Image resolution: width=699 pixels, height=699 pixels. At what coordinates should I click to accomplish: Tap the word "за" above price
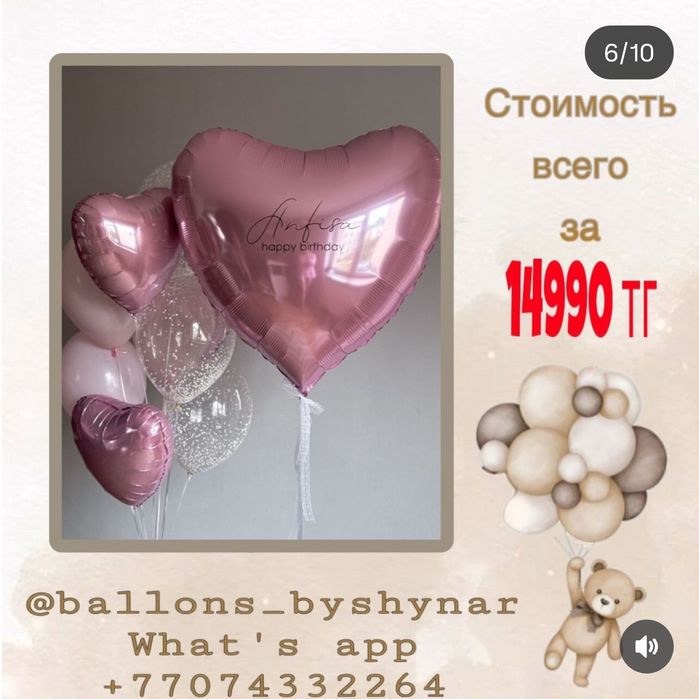pos(580,230)
